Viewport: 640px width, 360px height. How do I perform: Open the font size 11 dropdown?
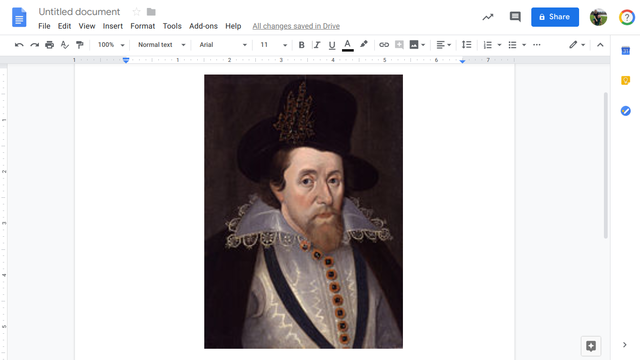coord(273,45)
